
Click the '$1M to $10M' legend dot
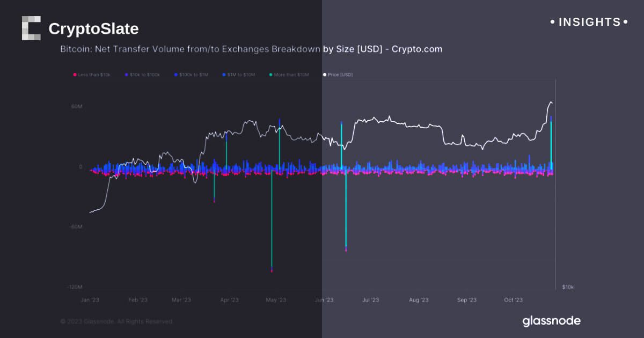[x=224, y=75]
